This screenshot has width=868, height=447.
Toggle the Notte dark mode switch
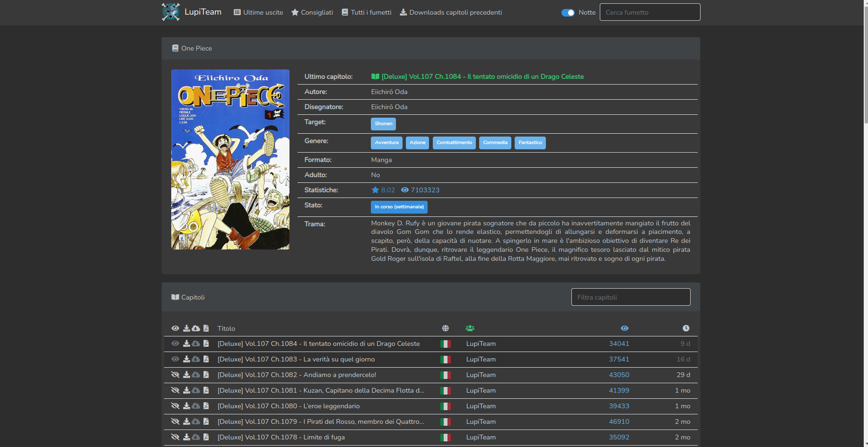point(567,12)
